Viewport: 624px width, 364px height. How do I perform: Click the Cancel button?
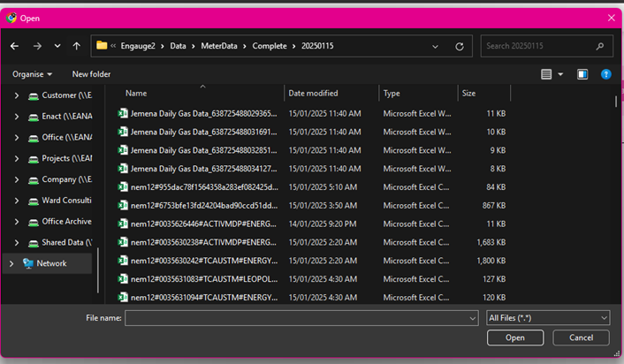(581, 337)
